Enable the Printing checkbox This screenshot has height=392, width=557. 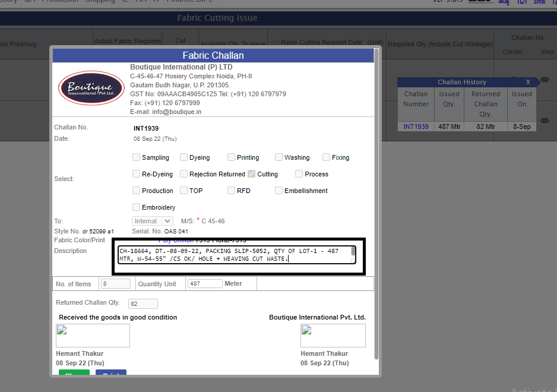click(x=231, y=157)
